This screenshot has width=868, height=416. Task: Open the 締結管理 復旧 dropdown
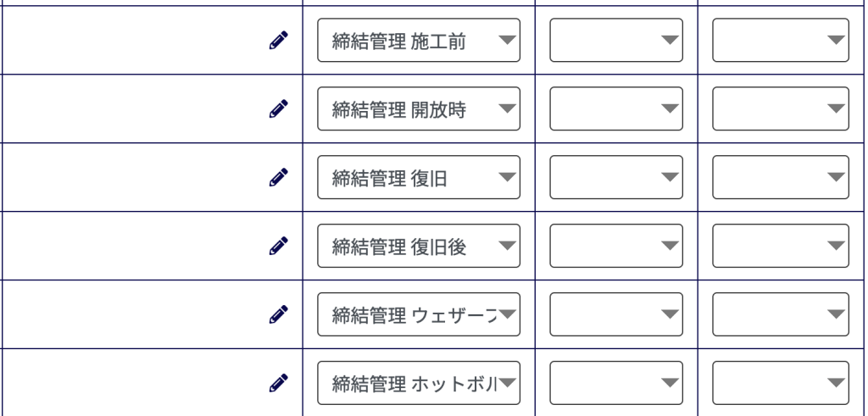click(x=419, y=178)
